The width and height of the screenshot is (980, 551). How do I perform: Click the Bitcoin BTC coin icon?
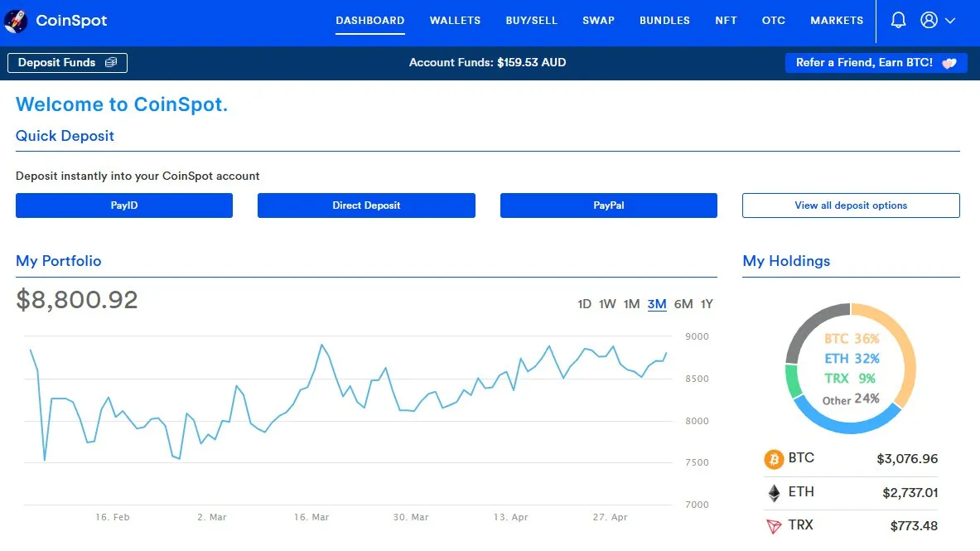(x=774, y=460)
